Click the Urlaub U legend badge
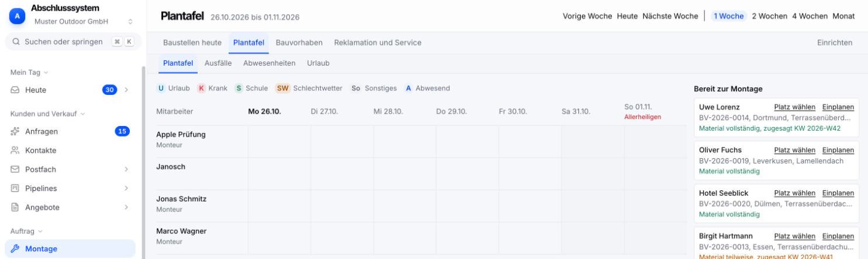Image resolution: width=868 pixels, height=259 pixels. click(161, 88)
